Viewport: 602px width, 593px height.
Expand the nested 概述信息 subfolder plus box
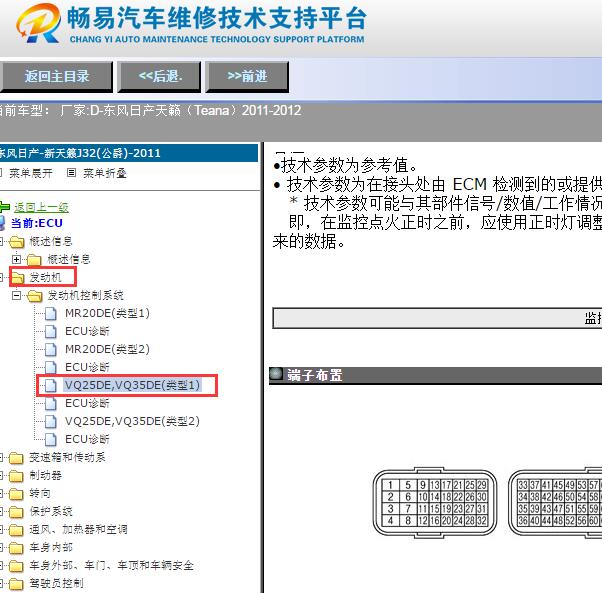pyautogui.click(x=17, y=259)
